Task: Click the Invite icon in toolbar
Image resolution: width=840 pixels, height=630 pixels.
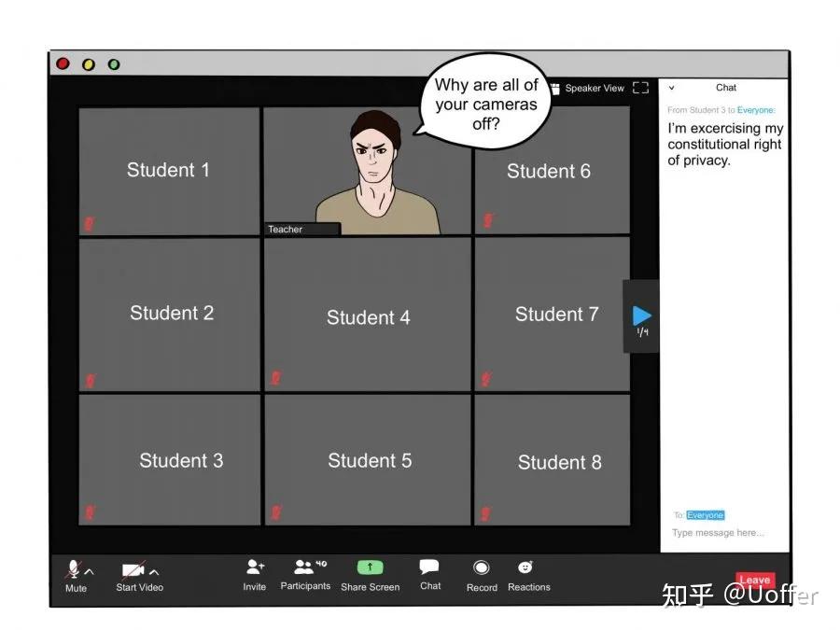Action: (255, 567)
